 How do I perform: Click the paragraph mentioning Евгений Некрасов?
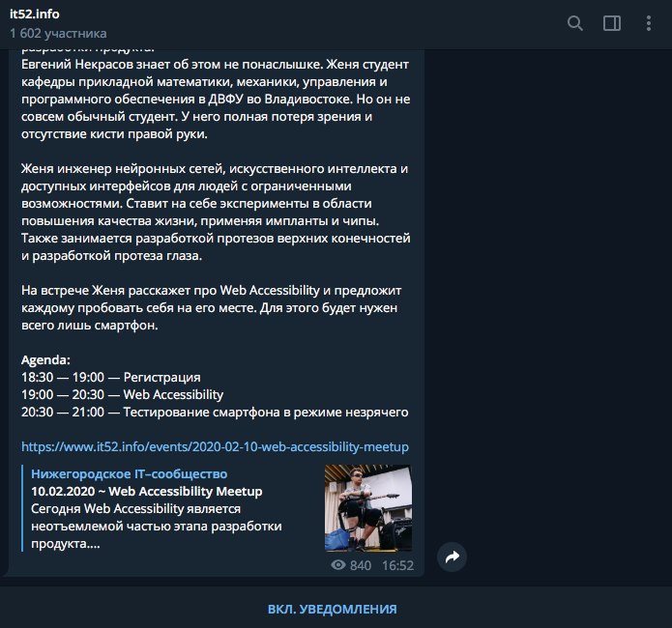[216, 99]
